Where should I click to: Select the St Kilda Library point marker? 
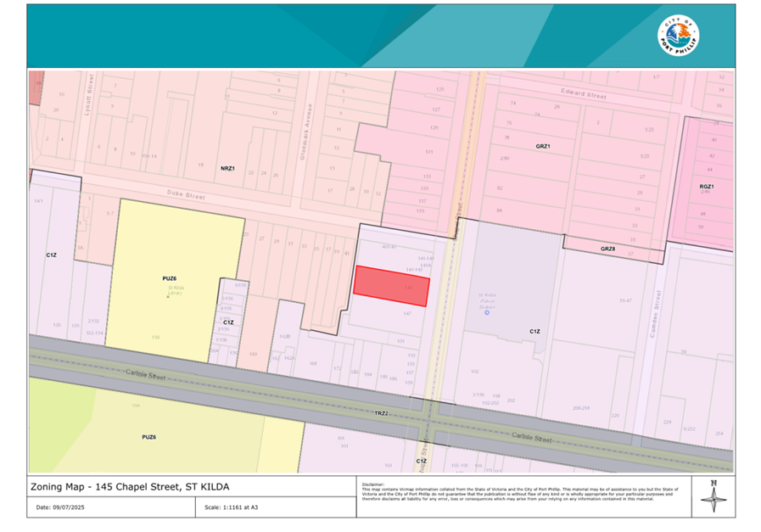point(168,296)
